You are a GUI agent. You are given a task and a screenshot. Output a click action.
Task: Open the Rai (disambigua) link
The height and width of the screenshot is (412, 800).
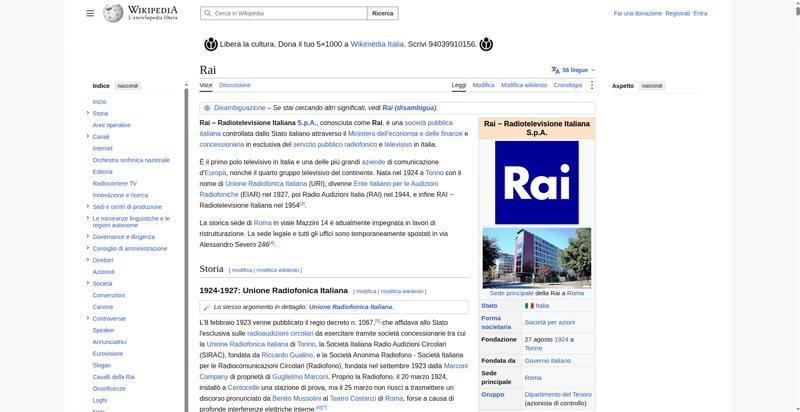[409, 108]
